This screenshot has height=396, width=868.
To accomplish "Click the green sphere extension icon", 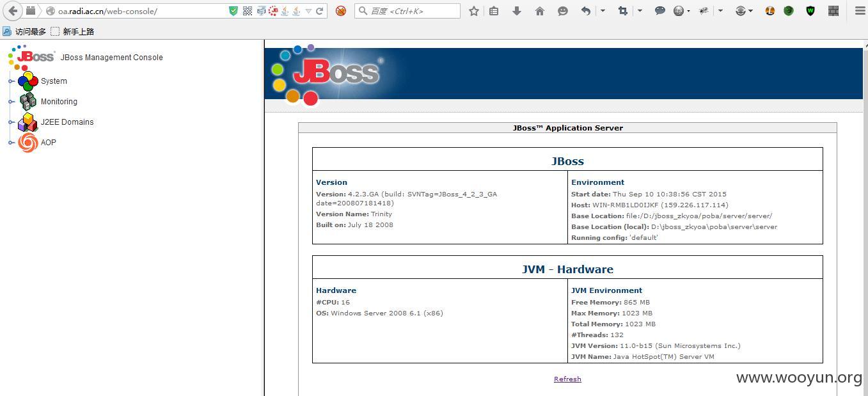I will click(x=789, y=11).
